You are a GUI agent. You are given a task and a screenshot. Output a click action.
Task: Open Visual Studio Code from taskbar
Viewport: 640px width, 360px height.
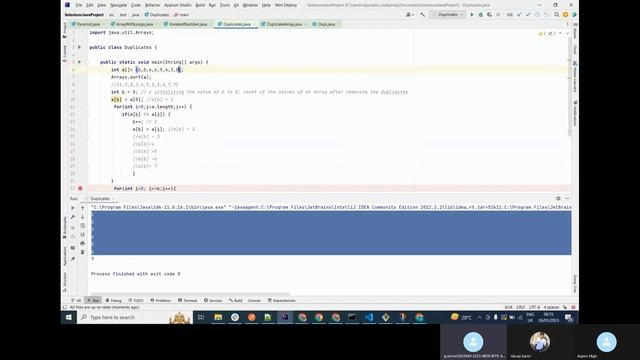[369, 317]
